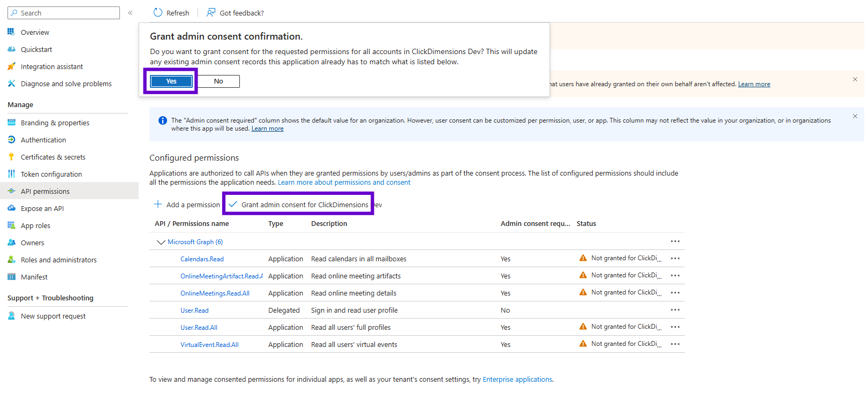
Task: Dismiss the blue info banner
Action: click(855, 116)
